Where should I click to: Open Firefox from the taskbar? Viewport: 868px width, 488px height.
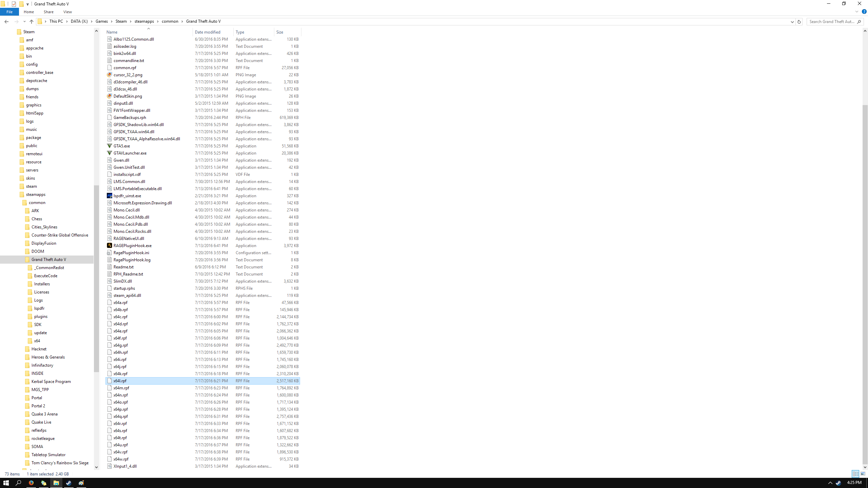click(x=31, y=483)
